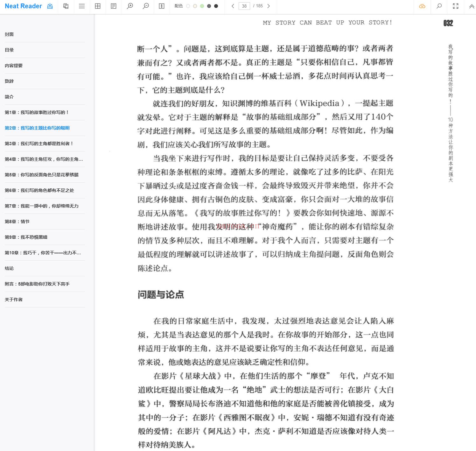Click the 问题与论点 section heading
476x451 pixels.
click(161, 294)
